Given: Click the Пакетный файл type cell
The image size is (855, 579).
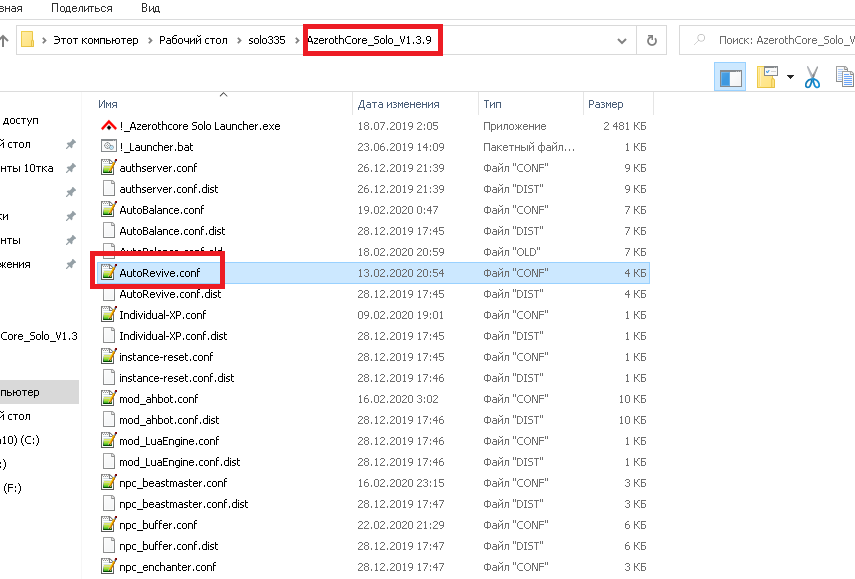Looking at the screenshot, I should coord(529,147).
